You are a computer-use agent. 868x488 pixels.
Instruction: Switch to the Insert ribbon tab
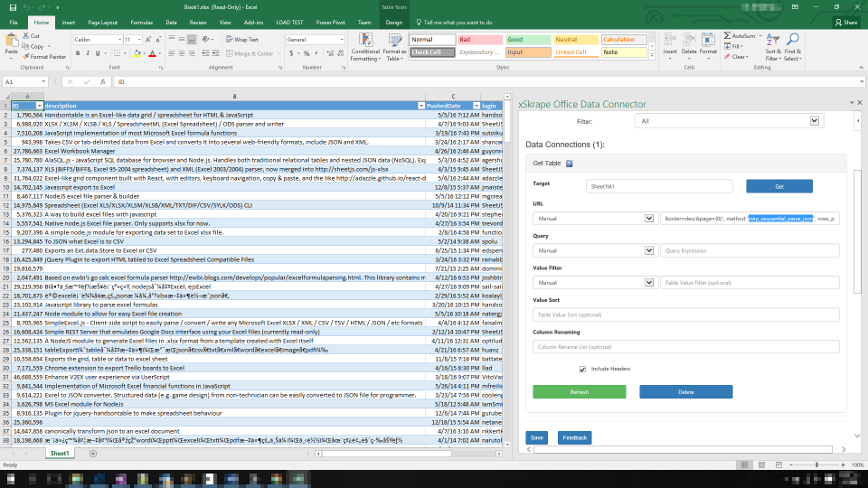(68, 23)
